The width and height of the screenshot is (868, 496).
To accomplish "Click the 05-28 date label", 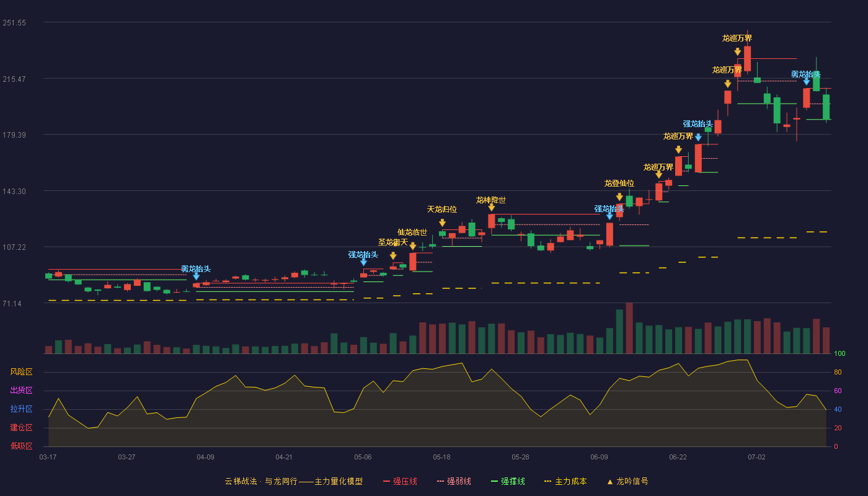I will (x=521, y=457).
